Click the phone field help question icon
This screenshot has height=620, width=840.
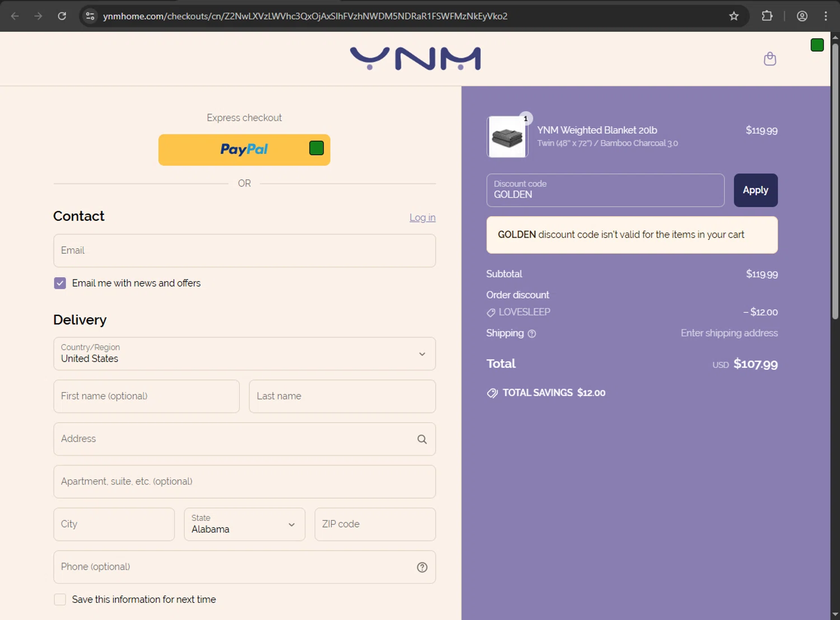[x=422, y=567]
